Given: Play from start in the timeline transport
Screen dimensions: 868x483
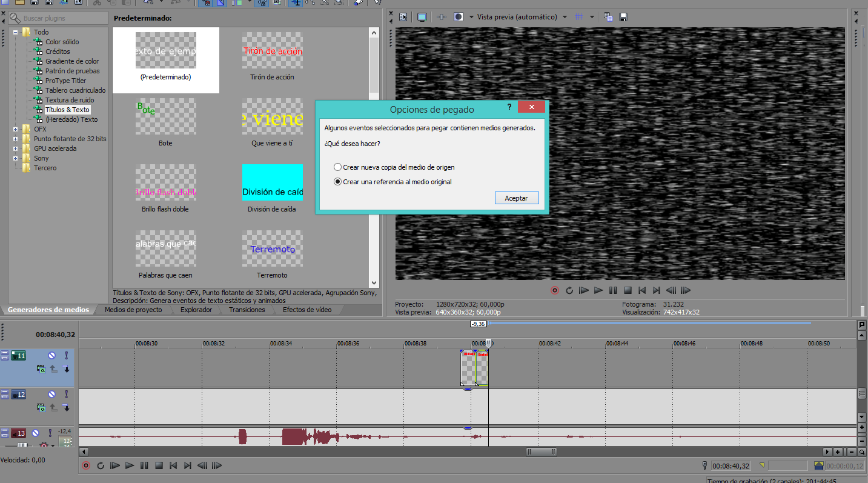Looking at the screenshot, I should pyautogui.click(x=115, y=465).
